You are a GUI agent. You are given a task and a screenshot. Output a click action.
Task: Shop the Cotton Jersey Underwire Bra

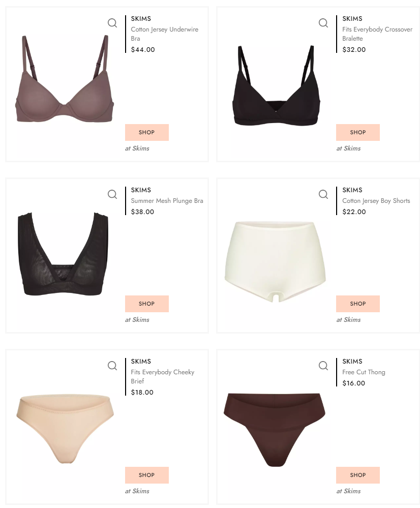(147, 132)
